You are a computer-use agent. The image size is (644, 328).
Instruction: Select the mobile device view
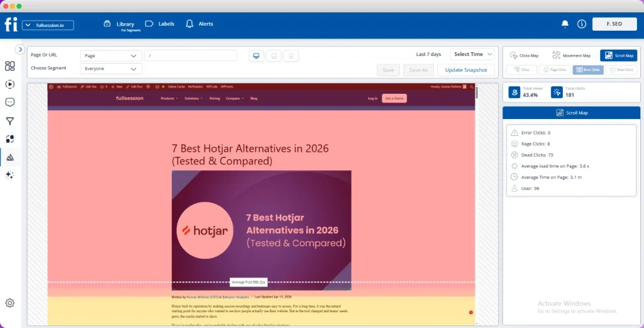click(291, 56)
